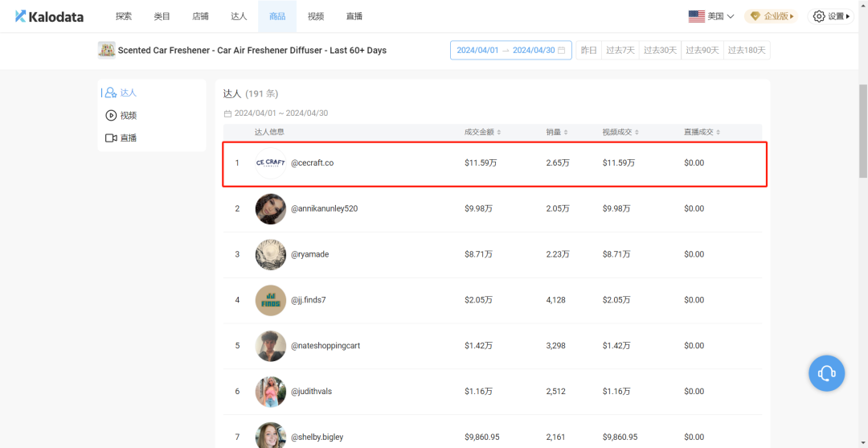
Task: Open the 直播 tab in top navigation
Action: click(x=354, y=17)
